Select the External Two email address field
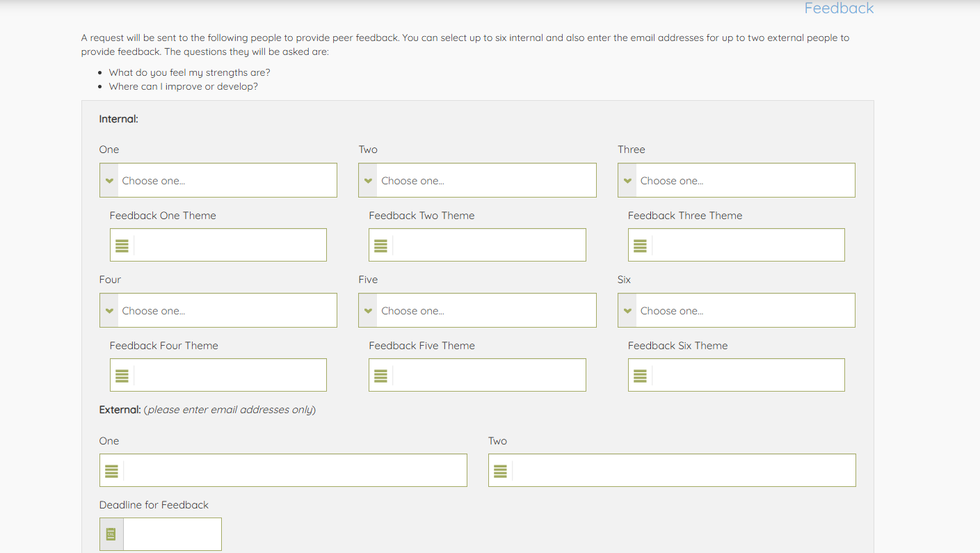The height and width of the screenshot is (553, 980). [683, 471]
